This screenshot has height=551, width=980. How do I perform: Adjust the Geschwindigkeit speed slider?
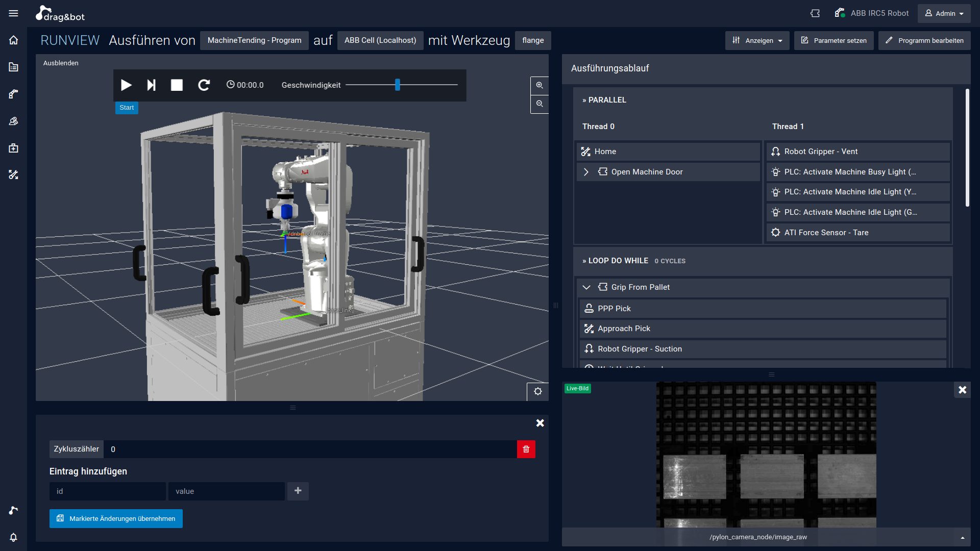click(397, 85)
